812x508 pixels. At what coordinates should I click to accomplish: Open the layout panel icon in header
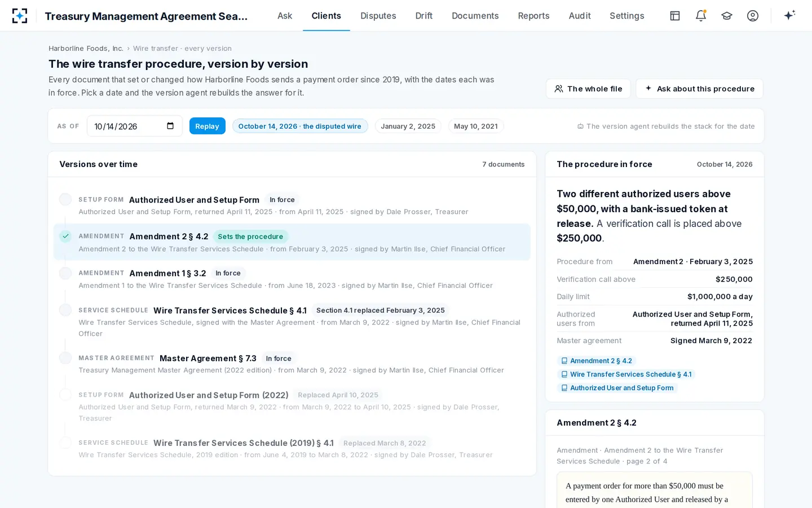point(675,16)
